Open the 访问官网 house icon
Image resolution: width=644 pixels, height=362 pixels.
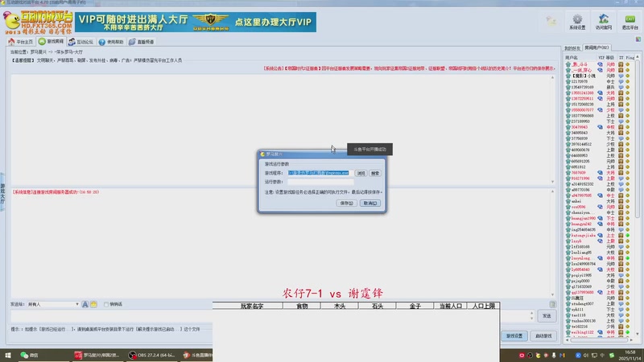tap(603, 22)
